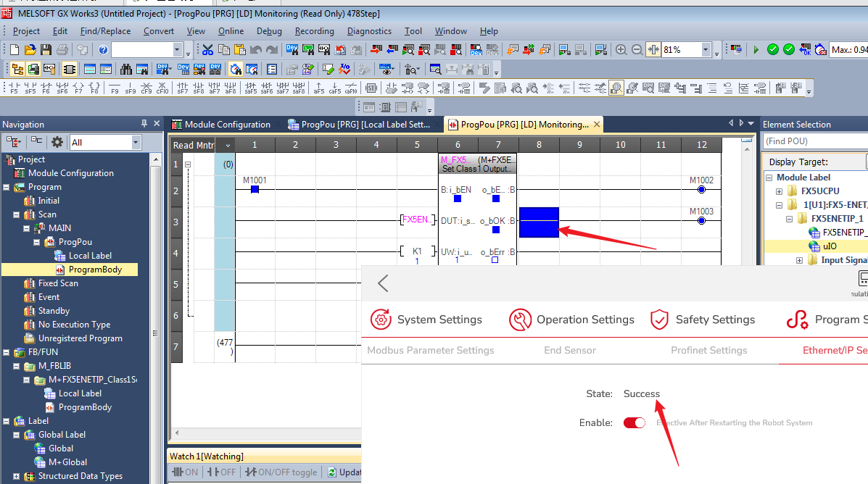This screenshot has height=484, width=868.
Task: Click the Save project icon
Action: [46, 50]
